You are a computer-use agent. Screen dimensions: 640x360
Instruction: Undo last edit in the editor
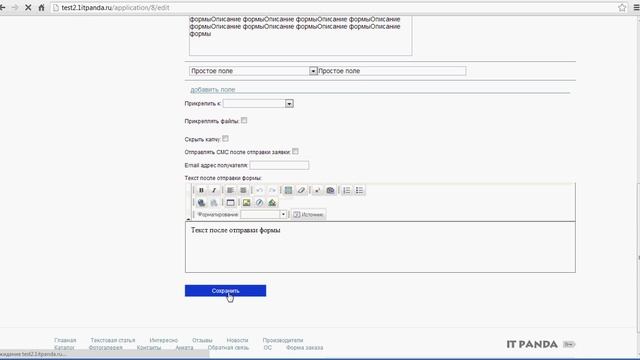point(259,190)
